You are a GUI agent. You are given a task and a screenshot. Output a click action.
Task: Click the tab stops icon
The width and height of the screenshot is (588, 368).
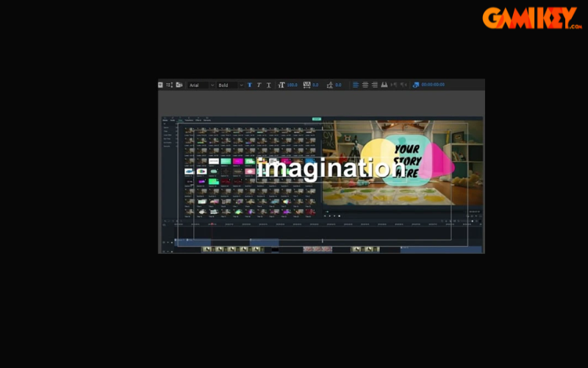pos(384,85)
